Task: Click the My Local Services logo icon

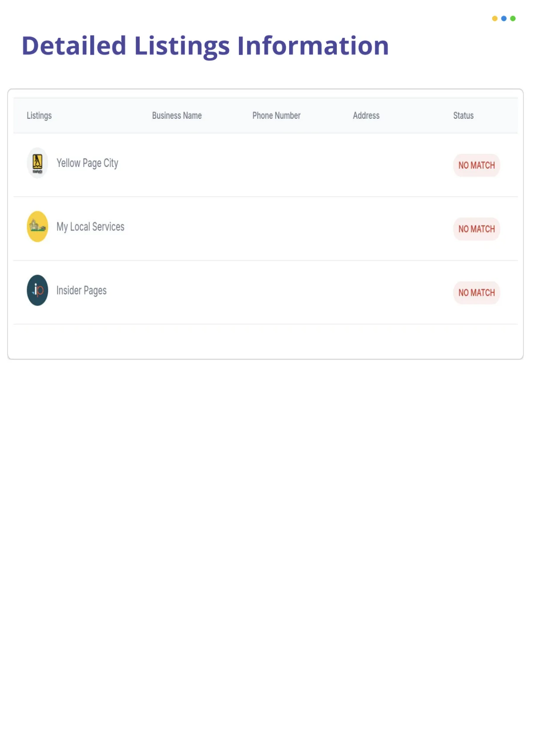Action: point(37,226)
